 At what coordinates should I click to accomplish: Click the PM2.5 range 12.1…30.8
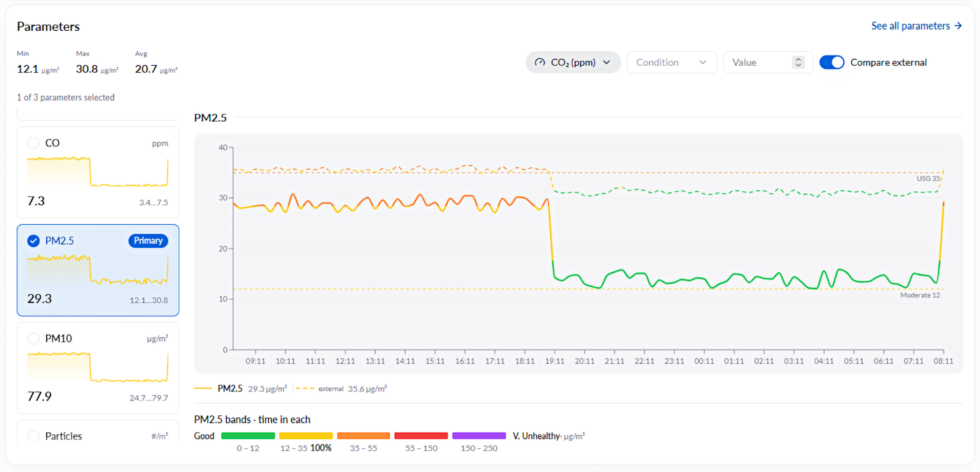coord(149,300)
